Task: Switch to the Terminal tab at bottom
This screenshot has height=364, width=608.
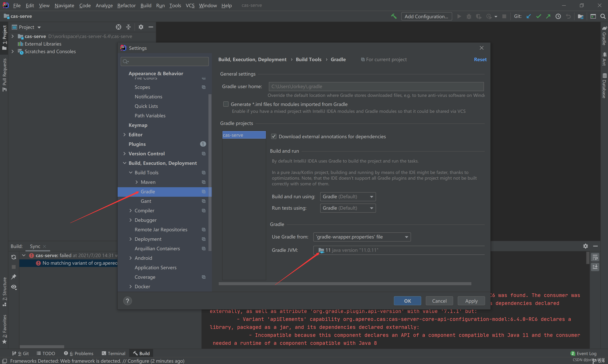Action: coord(113,353)
